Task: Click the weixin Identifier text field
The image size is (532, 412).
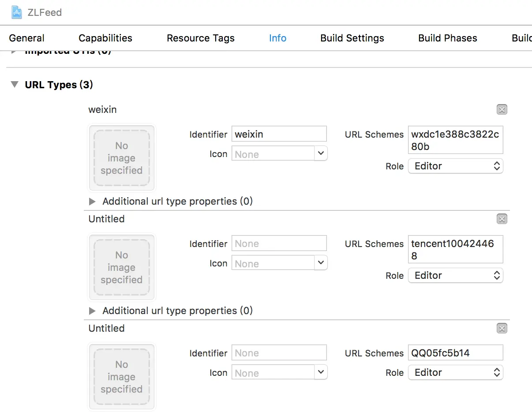Action: pyautogui.click(x=279, y=134)
